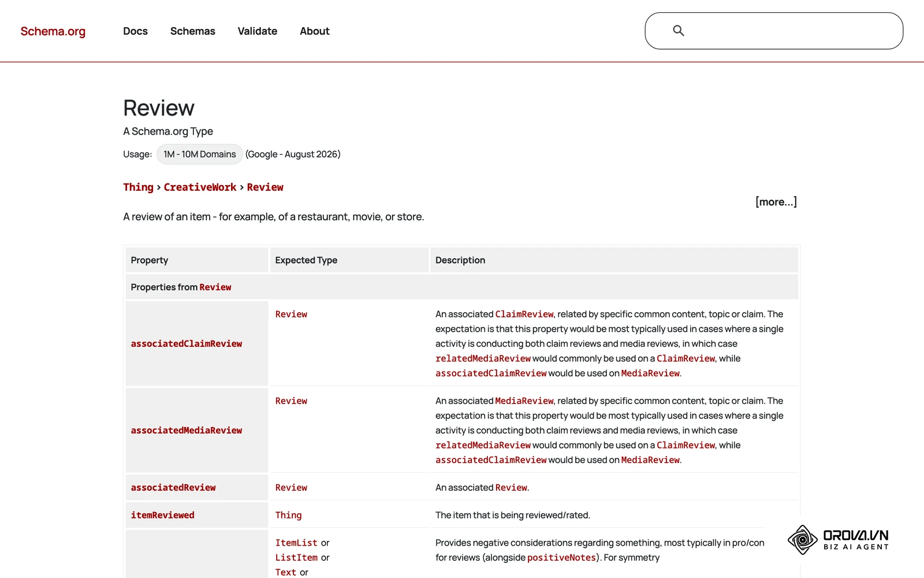Viewport: 924px width, 578px height.
Task: Follow the Thing breadcrumb link
Action: (138, 187)
